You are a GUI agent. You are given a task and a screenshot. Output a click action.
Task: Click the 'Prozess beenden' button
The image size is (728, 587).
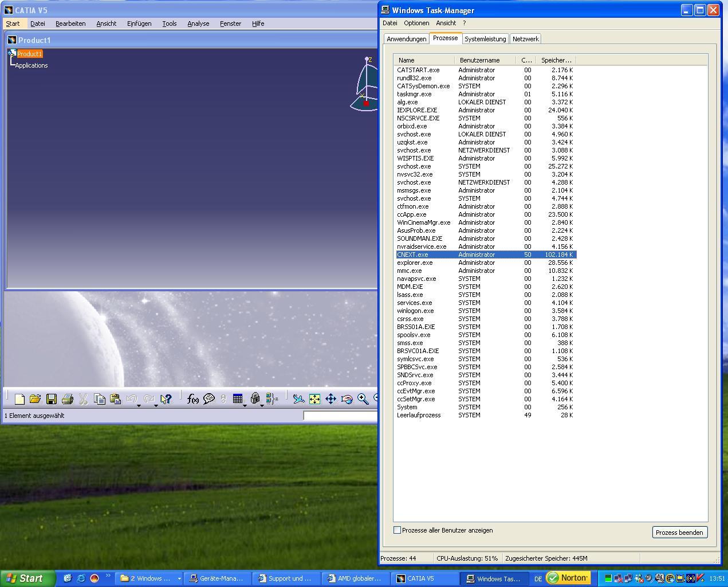tap(679, 533)
